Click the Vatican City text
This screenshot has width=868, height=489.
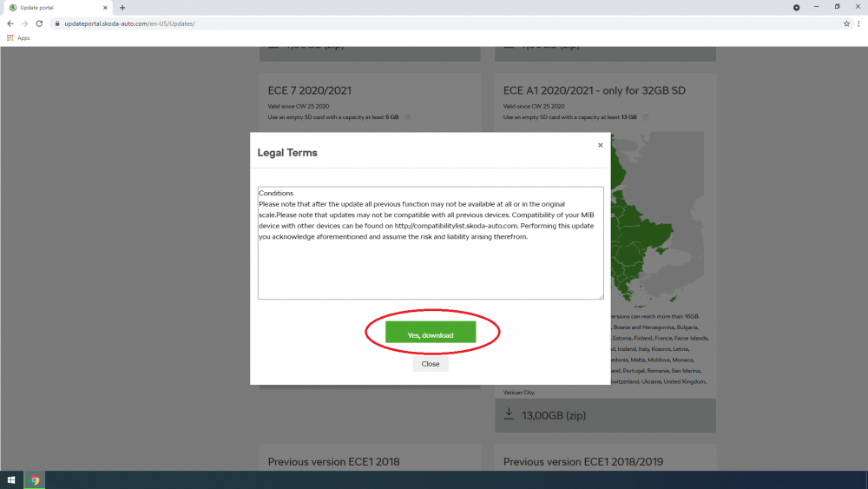click(519, 392)
